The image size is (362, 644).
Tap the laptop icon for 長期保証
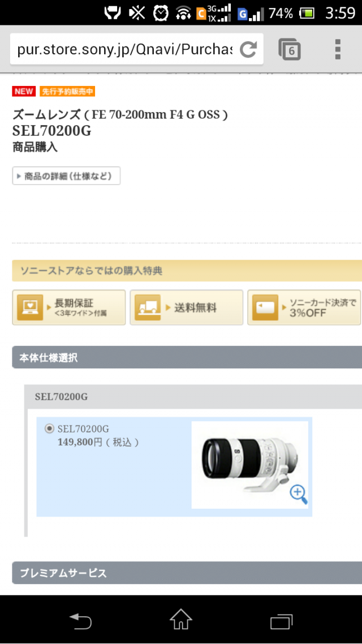click(x=30, y=308)
